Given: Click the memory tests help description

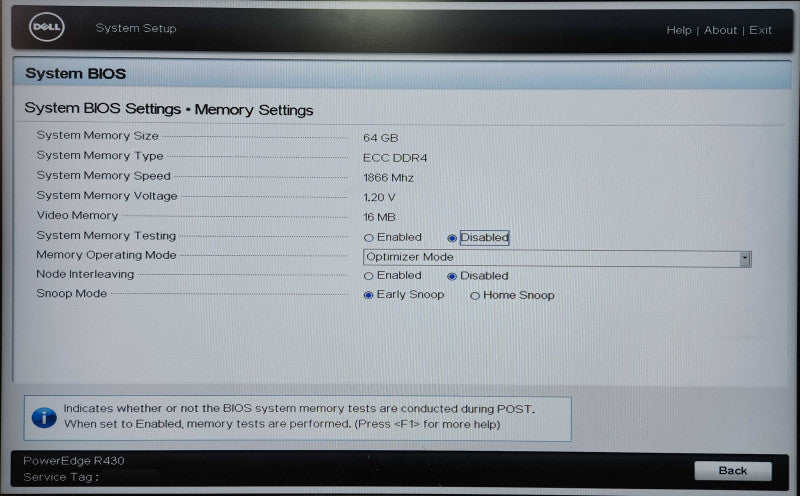Looking at the screenshot, I should point(299,416).
